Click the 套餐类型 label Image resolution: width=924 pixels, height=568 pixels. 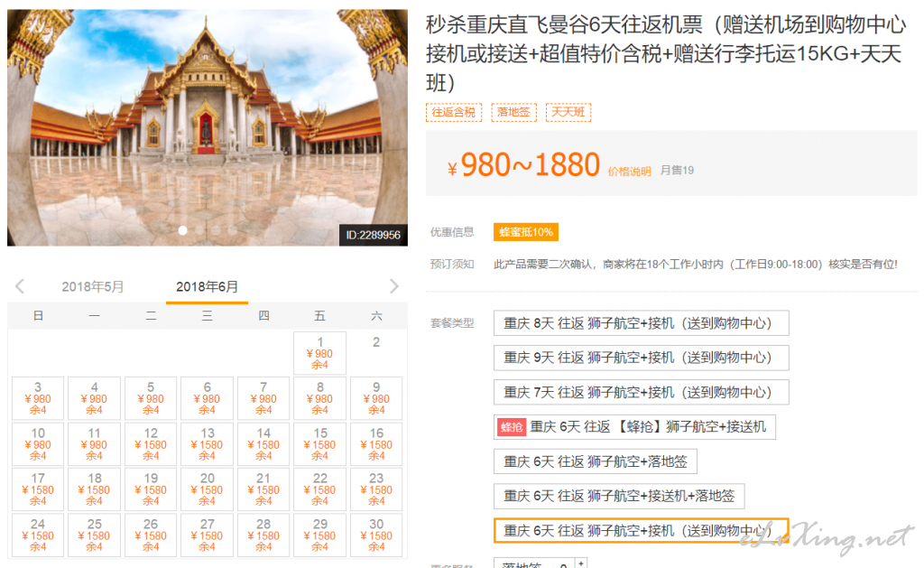pos(452,323)
